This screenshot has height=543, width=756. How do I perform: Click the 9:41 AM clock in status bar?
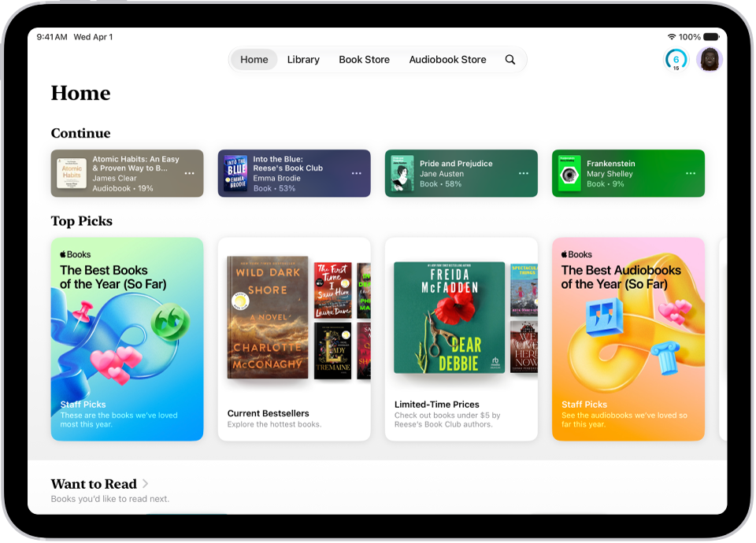coord(52,37)
